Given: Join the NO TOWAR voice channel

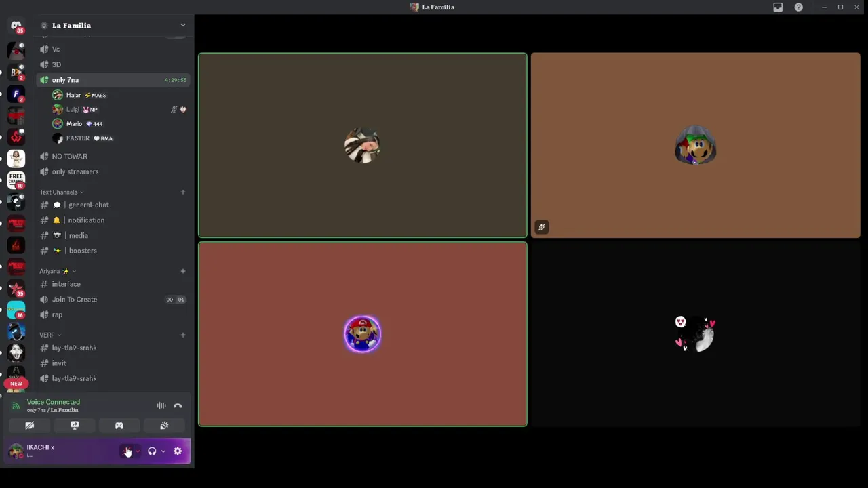Looking at the screenshot, I should click(112, 157).
